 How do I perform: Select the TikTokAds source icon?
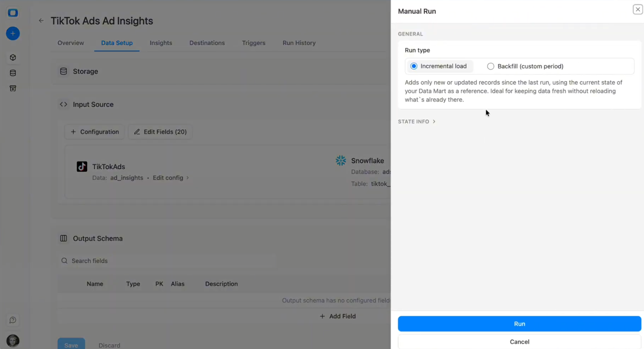(82, 167)
